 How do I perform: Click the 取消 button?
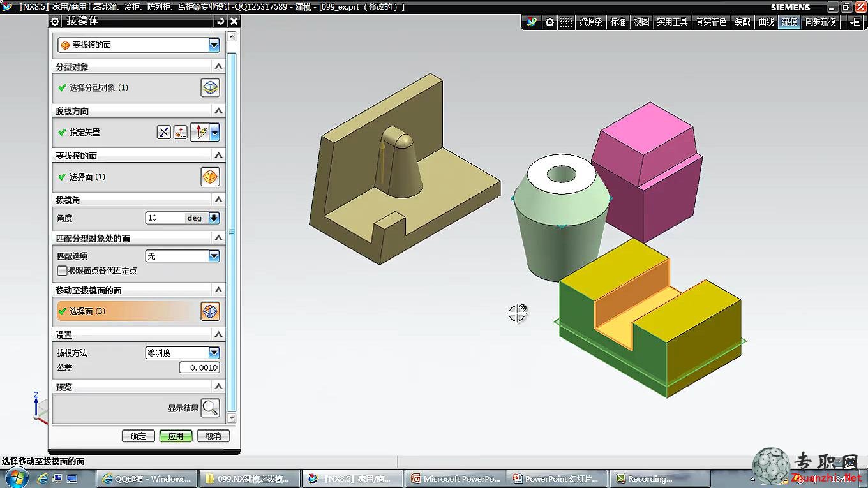(213, 436)
